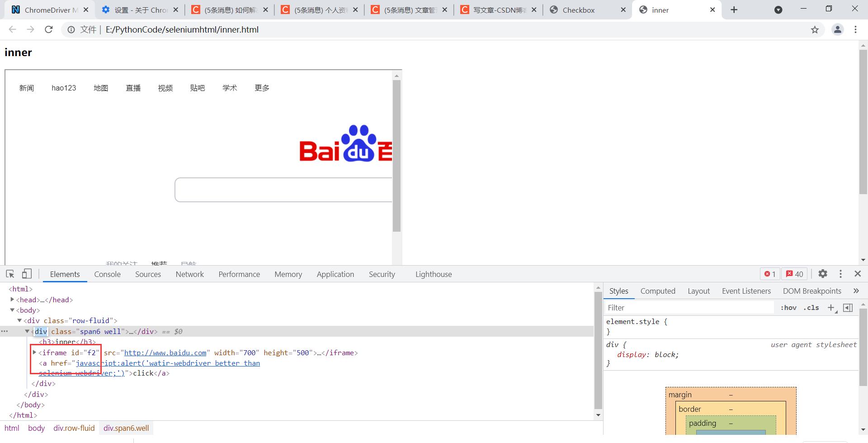This screenshot has height=443, width=868.
Task: Expand the iframe f2 node
Action: pos(34,352)
